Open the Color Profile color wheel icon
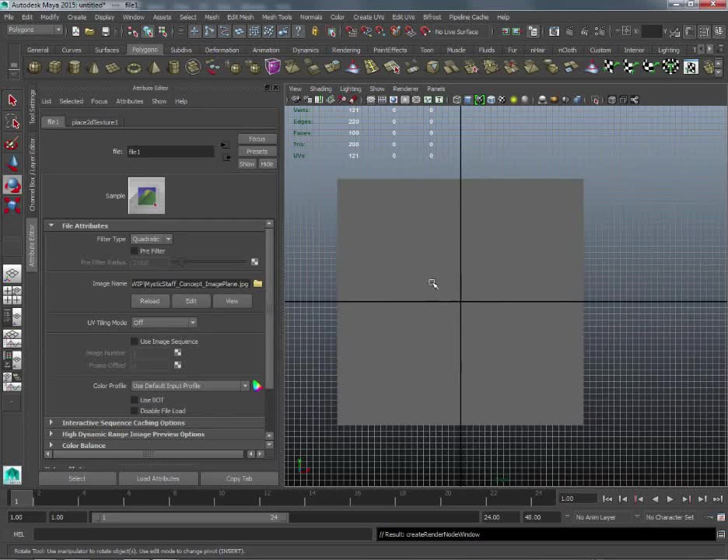Screen dimensions: 728x560 click(x=257, y=386)
